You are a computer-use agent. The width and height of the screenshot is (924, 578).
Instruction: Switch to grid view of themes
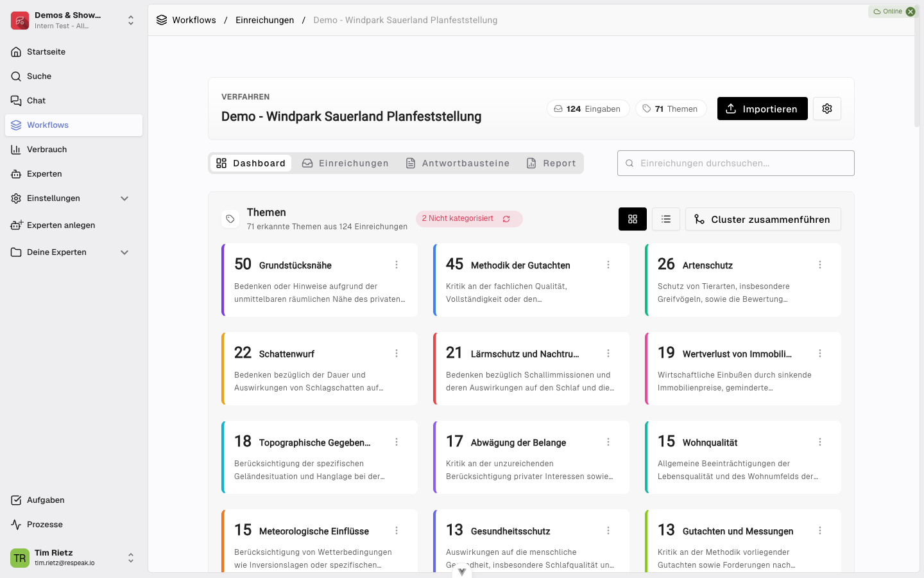pos(633,219)
